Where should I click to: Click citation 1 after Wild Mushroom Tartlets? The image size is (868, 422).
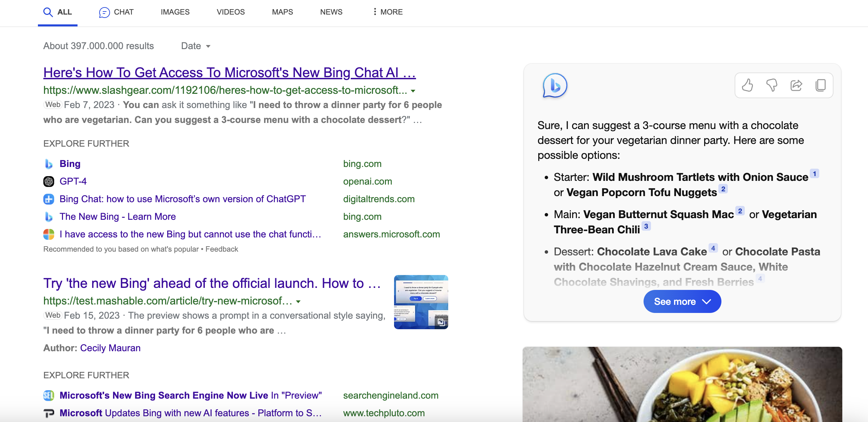point(815,174)
